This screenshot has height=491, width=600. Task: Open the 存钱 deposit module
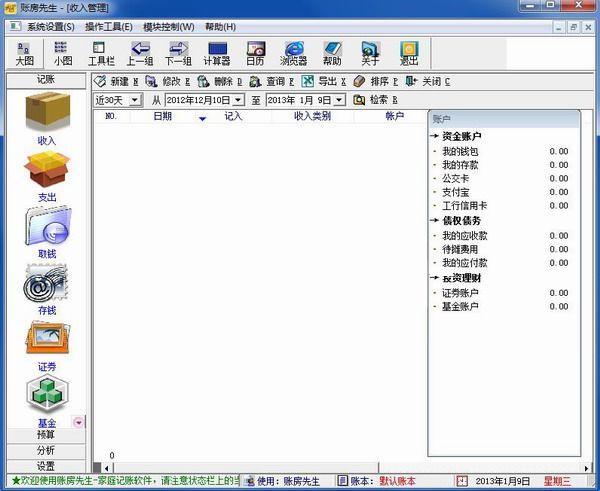tap(47, 289)
